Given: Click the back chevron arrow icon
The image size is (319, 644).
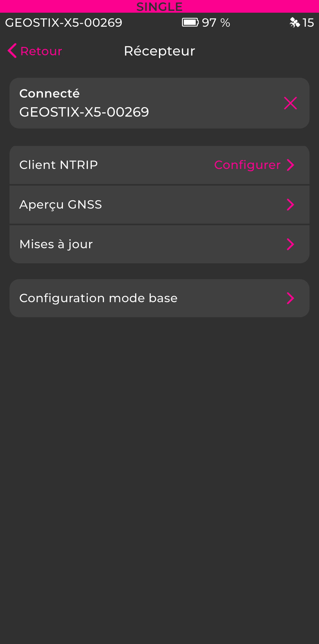Looking at the screenshot, I should click(x=12, y=50).
